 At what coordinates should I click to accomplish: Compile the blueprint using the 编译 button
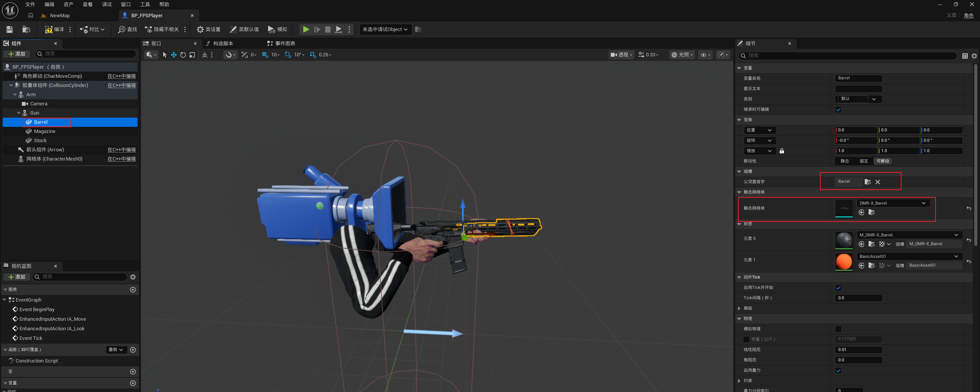click(54, 30)
